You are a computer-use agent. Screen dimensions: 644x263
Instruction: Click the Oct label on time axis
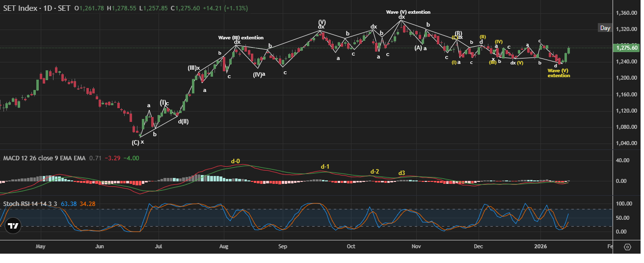[351, 246]
